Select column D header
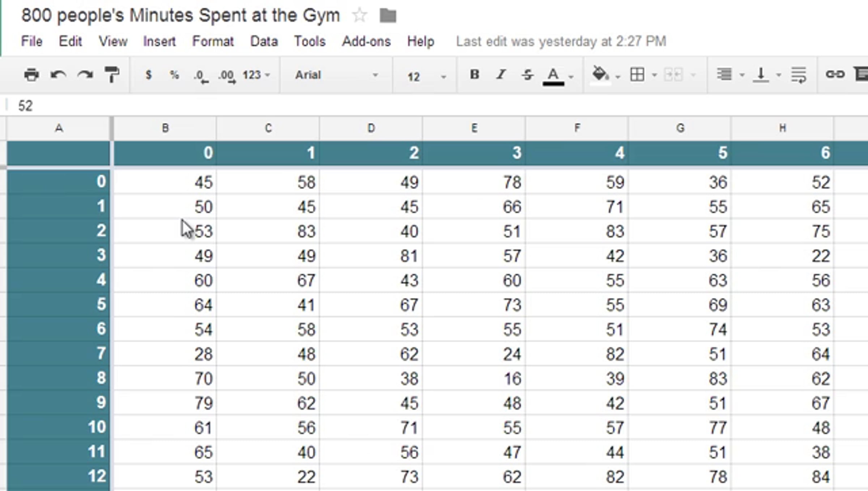This screenshot has height=491, width=868. 371,128
